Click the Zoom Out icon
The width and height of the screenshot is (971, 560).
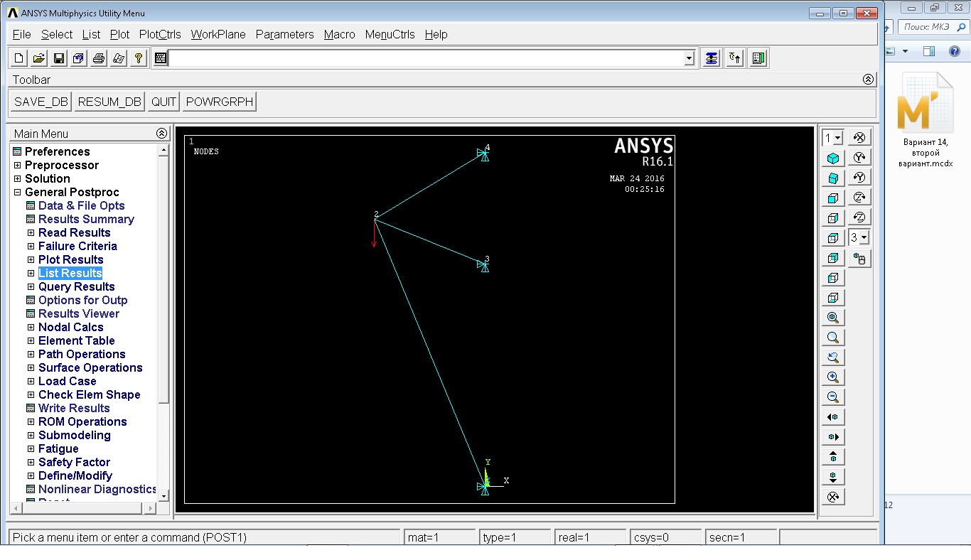point(832,397)
